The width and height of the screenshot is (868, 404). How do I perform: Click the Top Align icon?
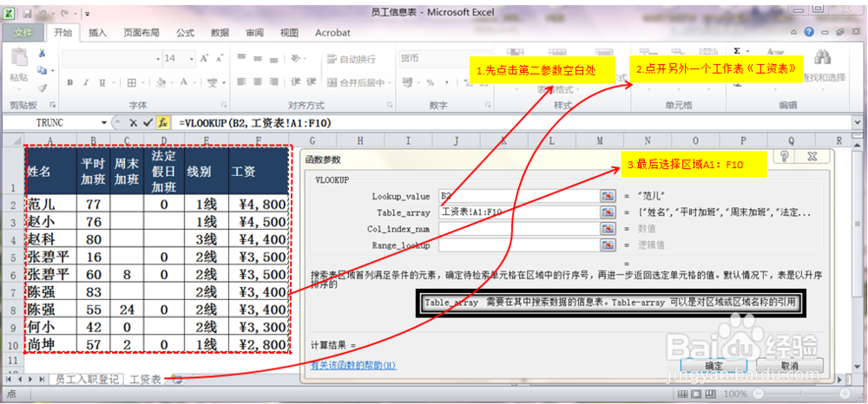[x=241, y=58]
